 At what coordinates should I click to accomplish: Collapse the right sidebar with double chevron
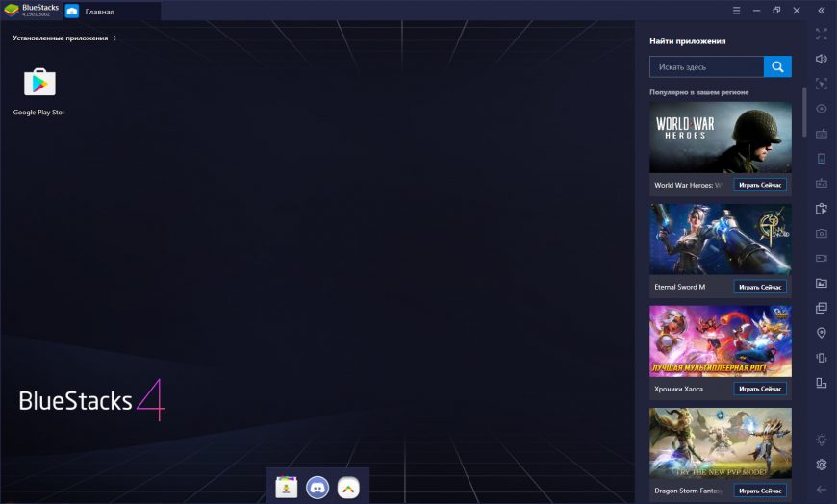point(822,11)
